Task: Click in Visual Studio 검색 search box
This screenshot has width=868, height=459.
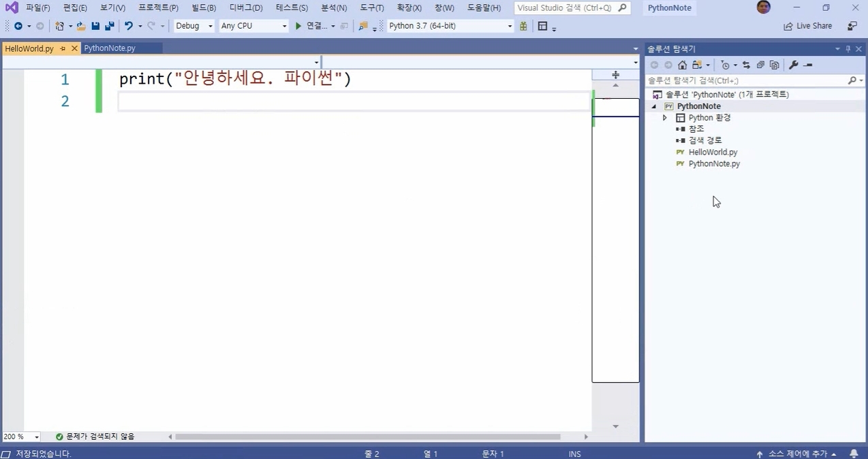Action: (x=572, y=7)
